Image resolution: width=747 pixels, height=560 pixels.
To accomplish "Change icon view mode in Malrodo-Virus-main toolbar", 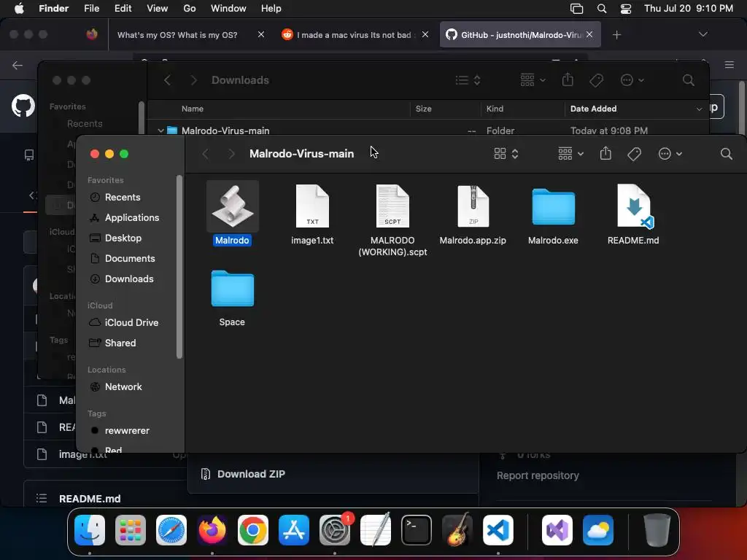I will (x=506, y=154).
